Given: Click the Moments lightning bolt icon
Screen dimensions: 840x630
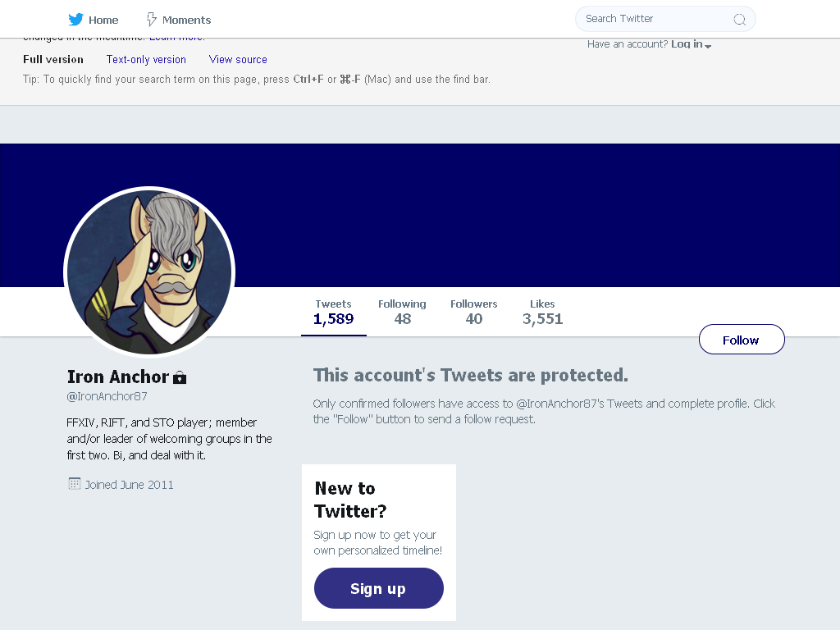Looking at the screenshot, I should click(152, 20).
